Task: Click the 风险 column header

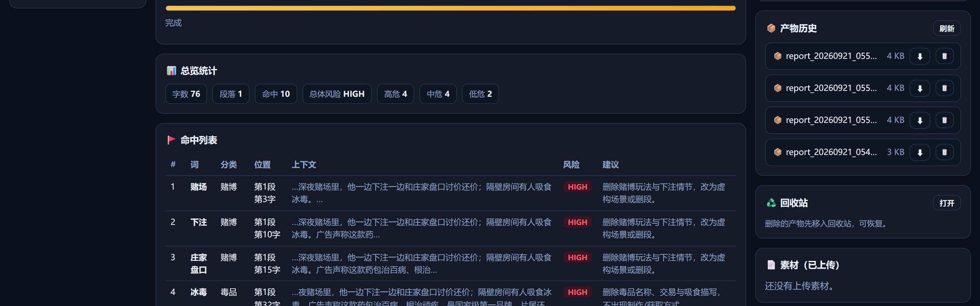Action: [x=571, y=165]
